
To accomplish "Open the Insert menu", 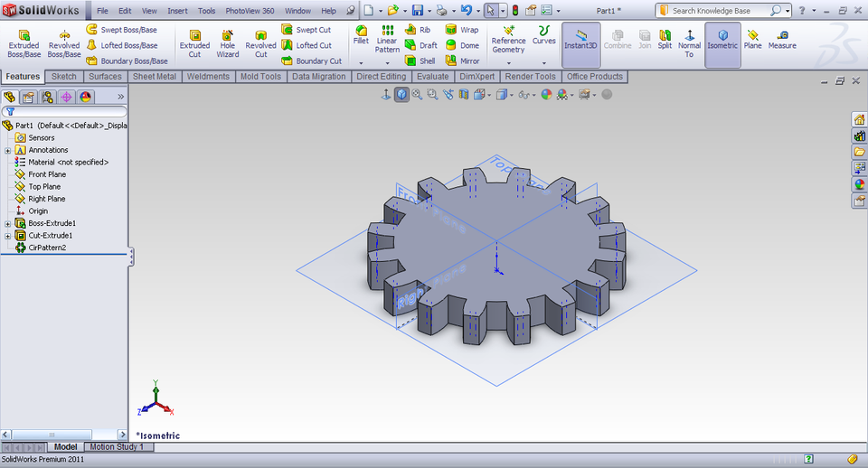I will click(x=177, y=11).
